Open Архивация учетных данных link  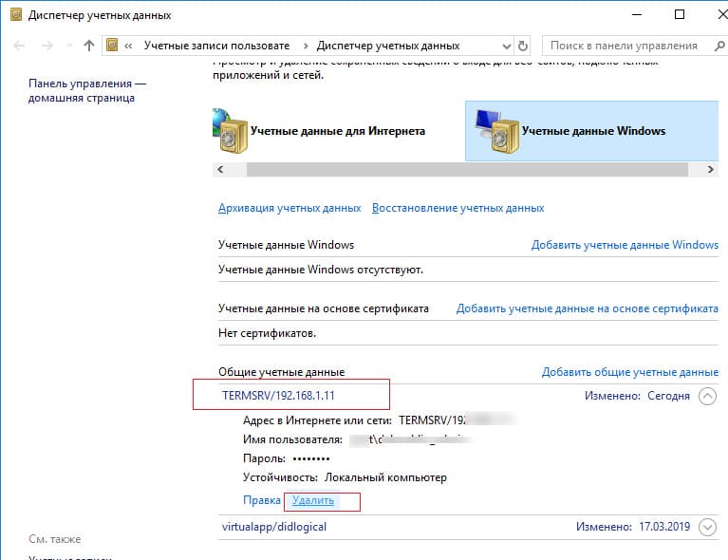(x=289, y=208)
